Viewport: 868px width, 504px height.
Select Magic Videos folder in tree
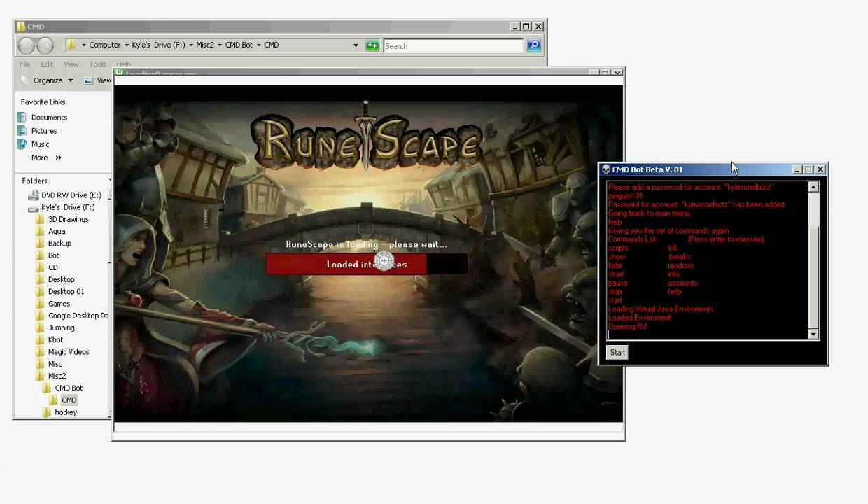(x=69, y=352)
